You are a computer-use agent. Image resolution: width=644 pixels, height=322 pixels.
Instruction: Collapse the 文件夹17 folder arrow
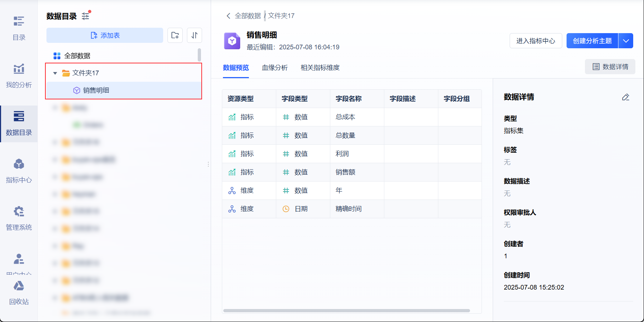[x=55, y=73]
